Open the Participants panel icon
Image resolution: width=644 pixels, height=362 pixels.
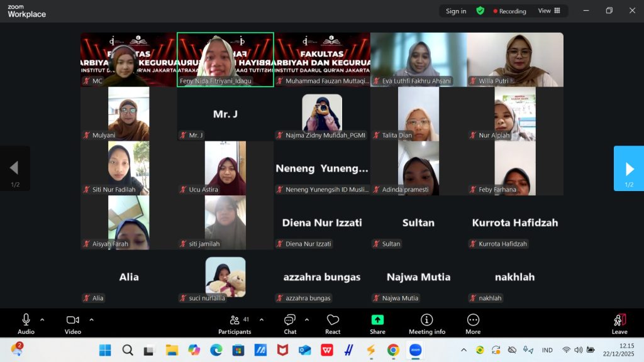click(x=235, y=320)
